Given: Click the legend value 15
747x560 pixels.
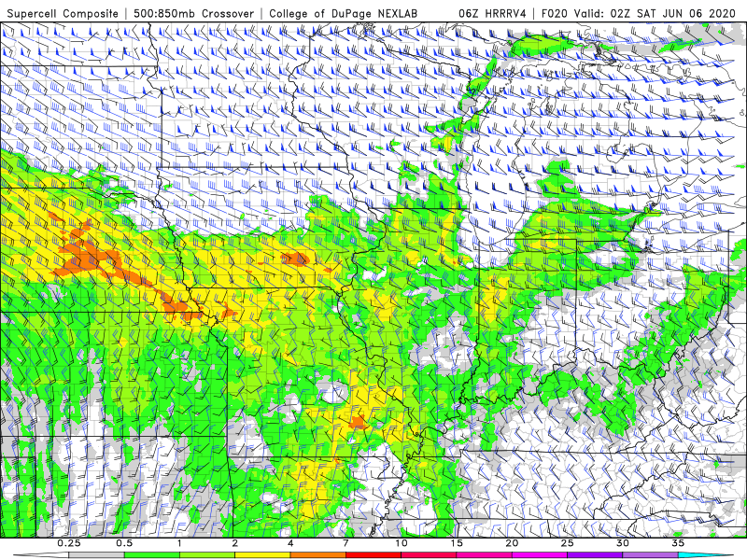Looking at the screenshot, I should point(457,543).
